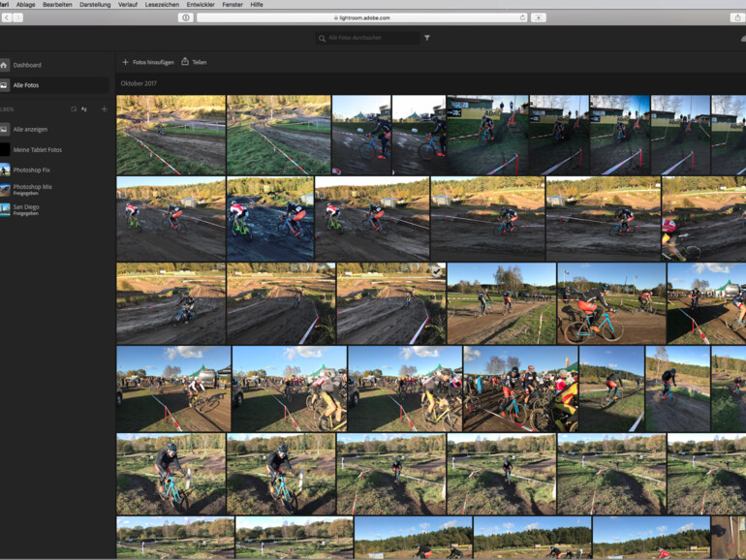Viewport: 746px width, 560px height.
Task: Open the Hilfe menu
Action: 257,4
